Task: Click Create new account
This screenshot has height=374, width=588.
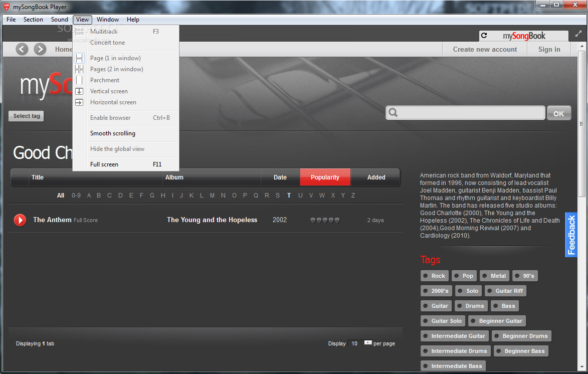Action: 485,50
